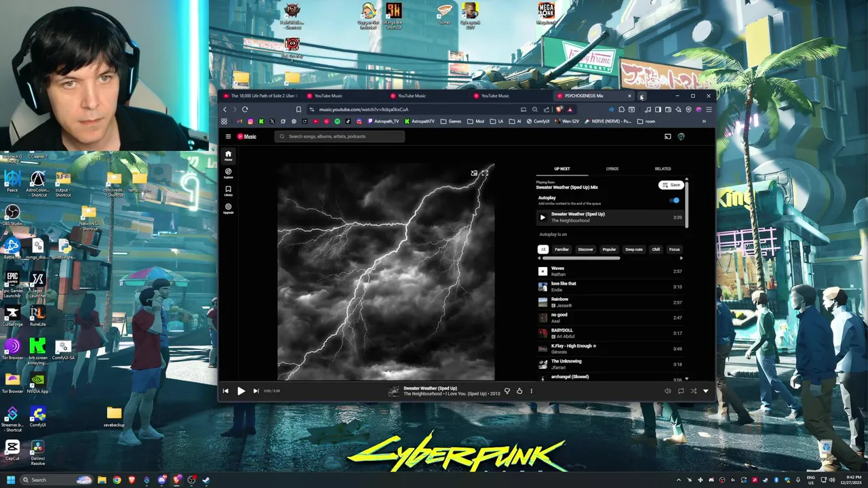Bookmark this page icon in address bar

tap(298, 109)
